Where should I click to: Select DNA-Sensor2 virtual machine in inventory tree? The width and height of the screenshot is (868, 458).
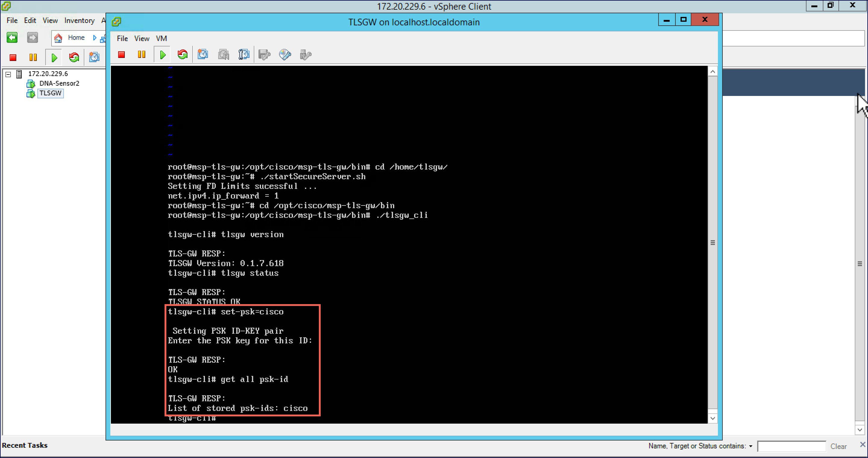coord(59,83)
